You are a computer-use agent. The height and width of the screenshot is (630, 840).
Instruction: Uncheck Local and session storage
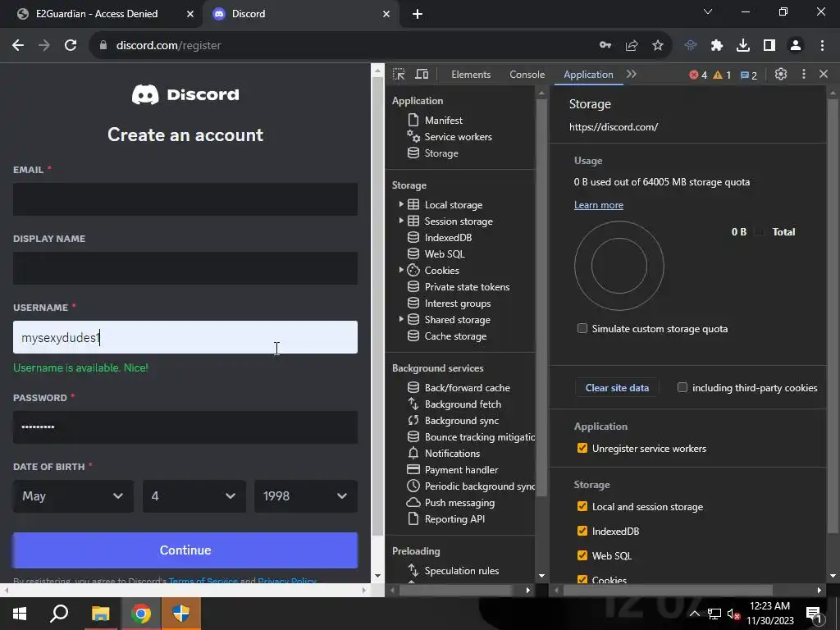click(582, 506)
